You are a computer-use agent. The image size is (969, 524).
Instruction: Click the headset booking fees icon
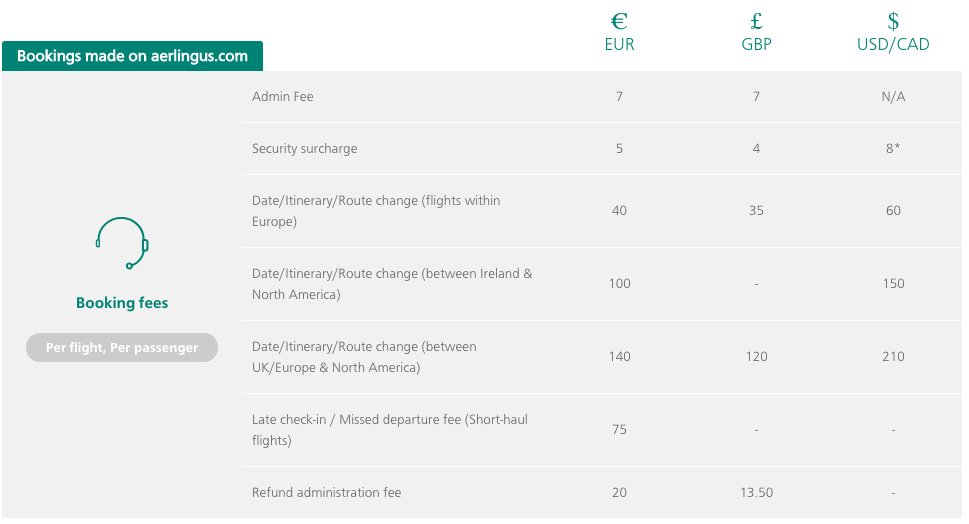point(122,243)
